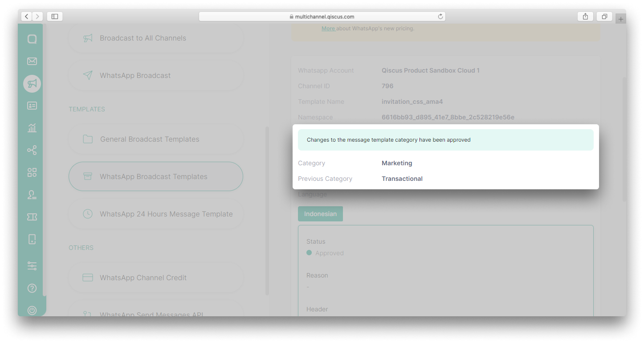Show all tabs overview button
The image size is (644, 343).
[x=604, y=16]
